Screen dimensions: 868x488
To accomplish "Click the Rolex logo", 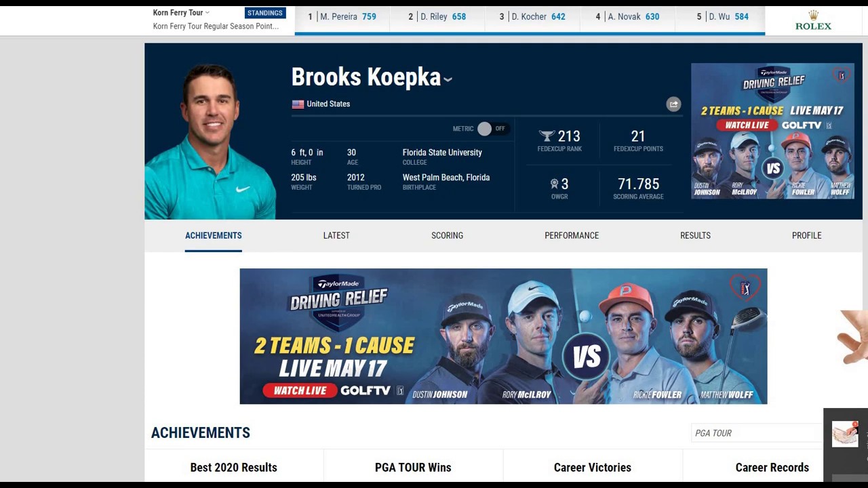I will point(813,20).
